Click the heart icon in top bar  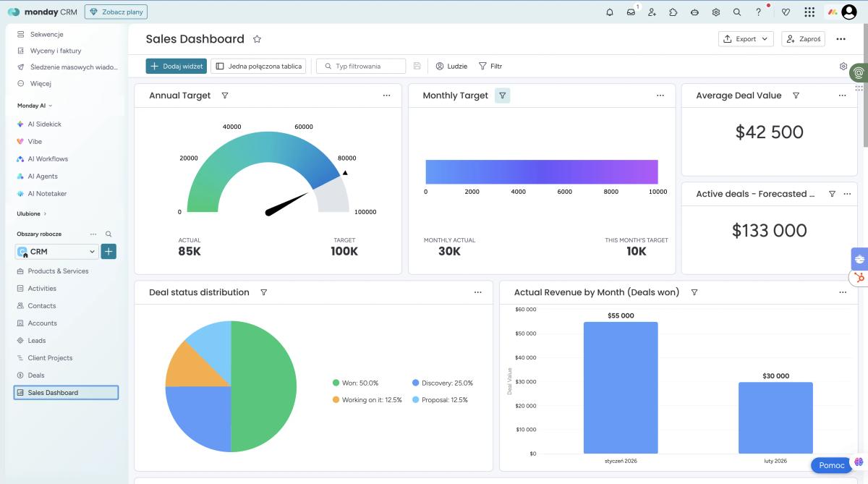786,12
